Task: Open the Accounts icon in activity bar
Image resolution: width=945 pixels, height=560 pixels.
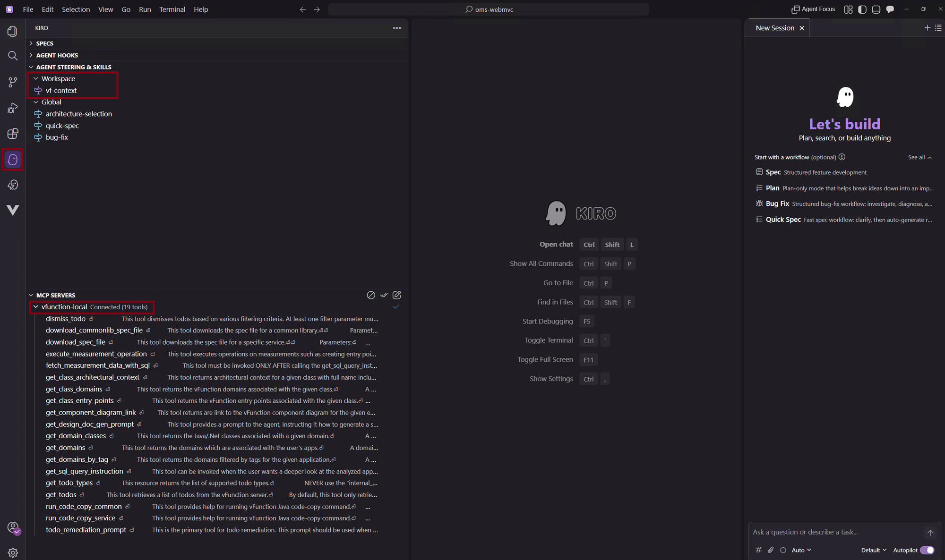Action: 13,527
